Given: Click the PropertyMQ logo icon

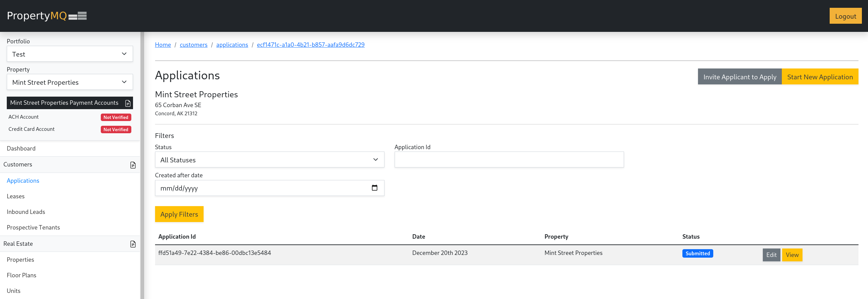Looking at the screenshot, I should coord(77,16).
